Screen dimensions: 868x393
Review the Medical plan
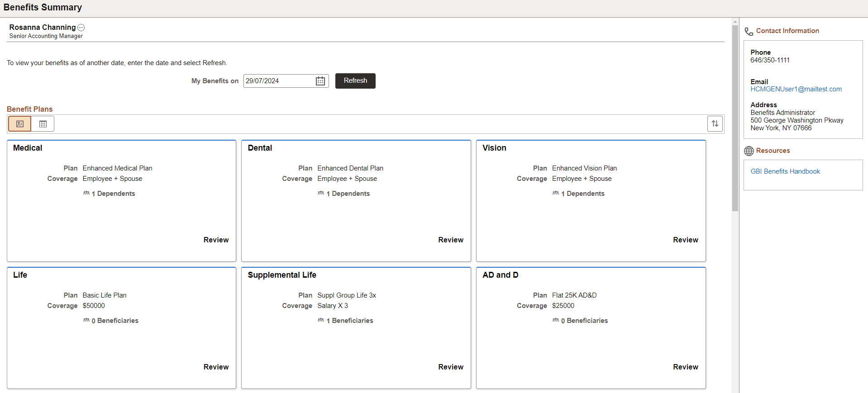(216, 240)
